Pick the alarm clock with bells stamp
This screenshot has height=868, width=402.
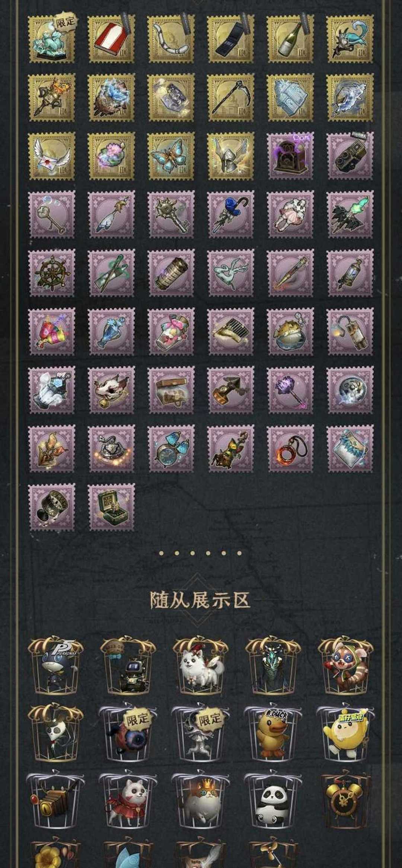[x=171, y=449]
